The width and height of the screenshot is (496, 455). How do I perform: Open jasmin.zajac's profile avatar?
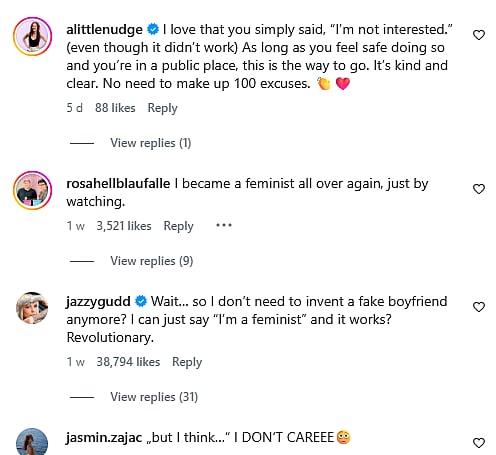coord(32,442)
